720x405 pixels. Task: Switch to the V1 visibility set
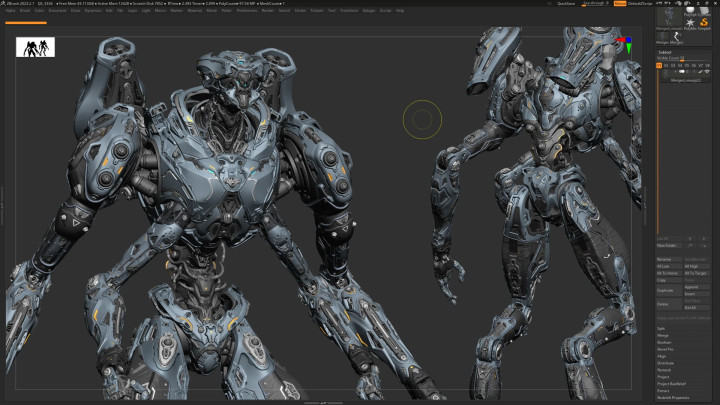point(659,65)
